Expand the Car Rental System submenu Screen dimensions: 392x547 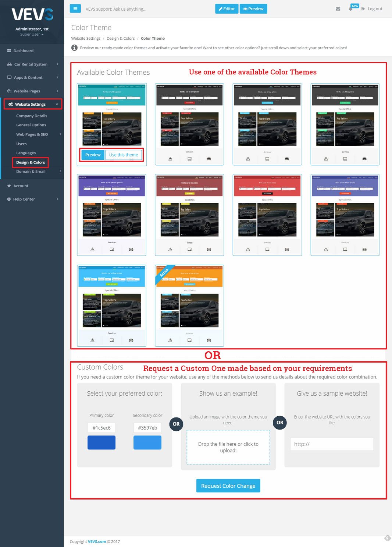tap(58, 64)
